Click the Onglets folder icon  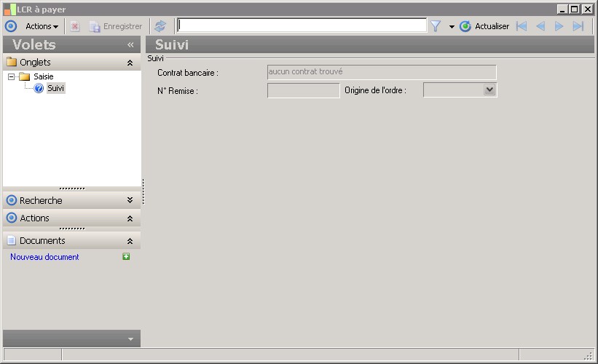click(12, 62)
